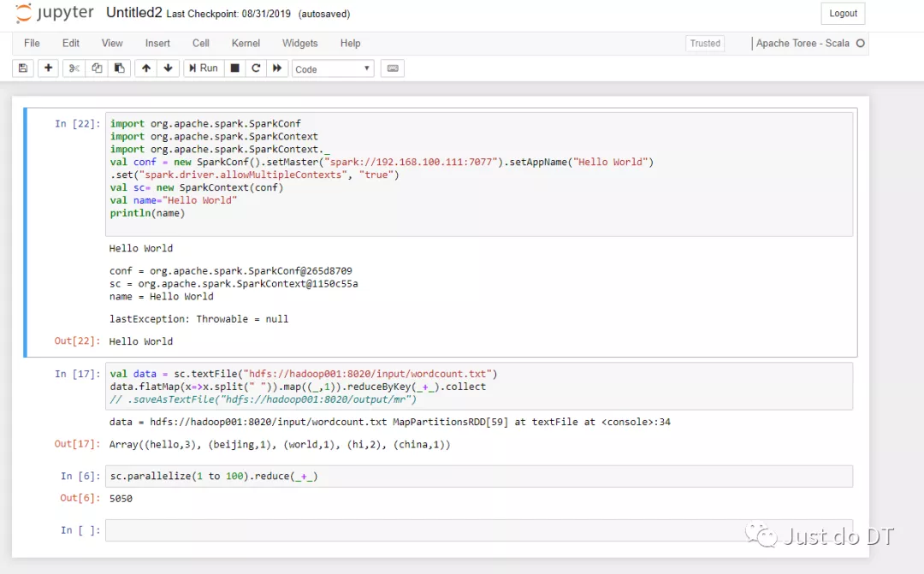
Task: Save and checkpoint with the floppy icon
Action: point(23,68)
